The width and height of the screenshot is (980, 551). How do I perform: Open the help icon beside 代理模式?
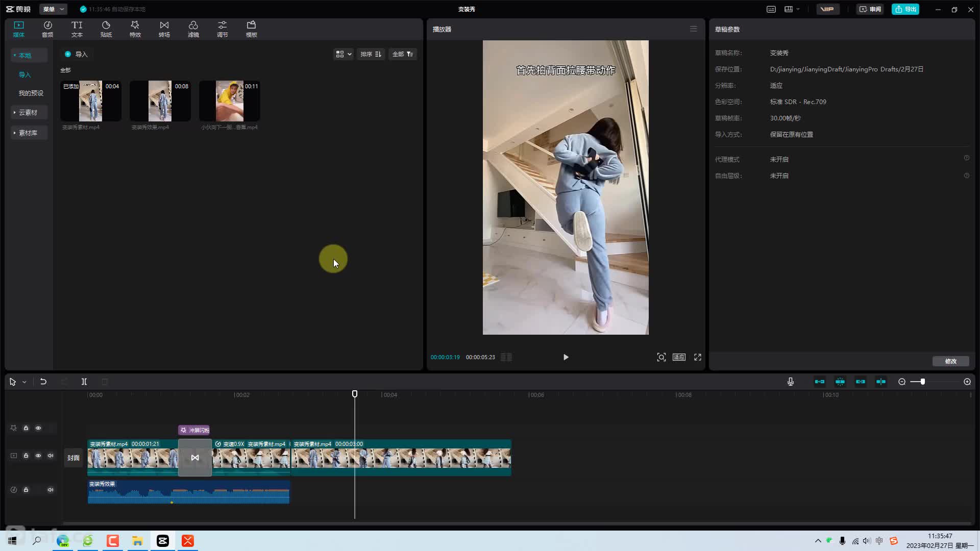[x=967, y=158]
